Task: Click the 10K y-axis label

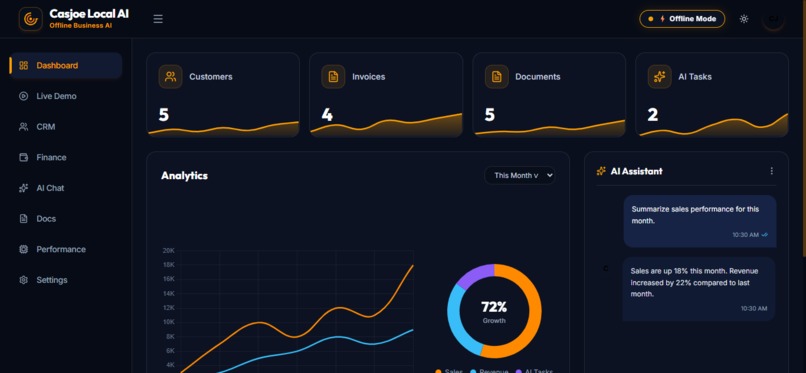Action: [169, 322]
